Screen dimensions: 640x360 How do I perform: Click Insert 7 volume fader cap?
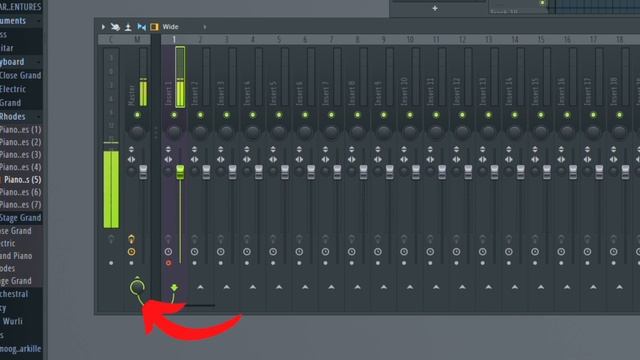point(337,172)
